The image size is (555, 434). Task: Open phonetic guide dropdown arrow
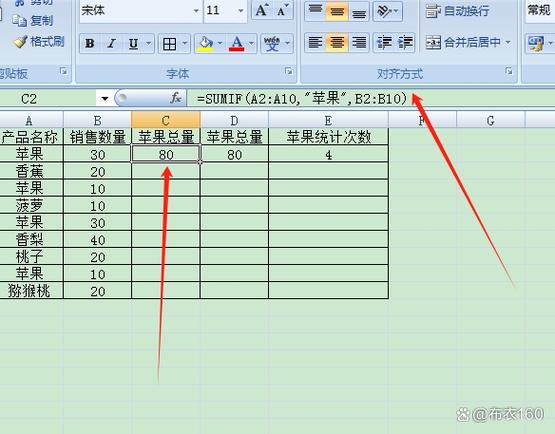click(x=287, y=44)
